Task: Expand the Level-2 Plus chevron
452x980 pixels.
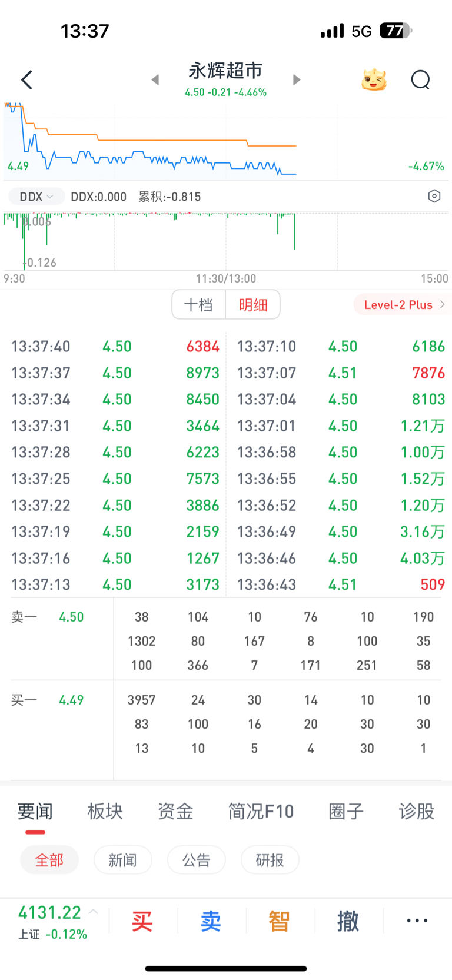Action: point(442,304)
